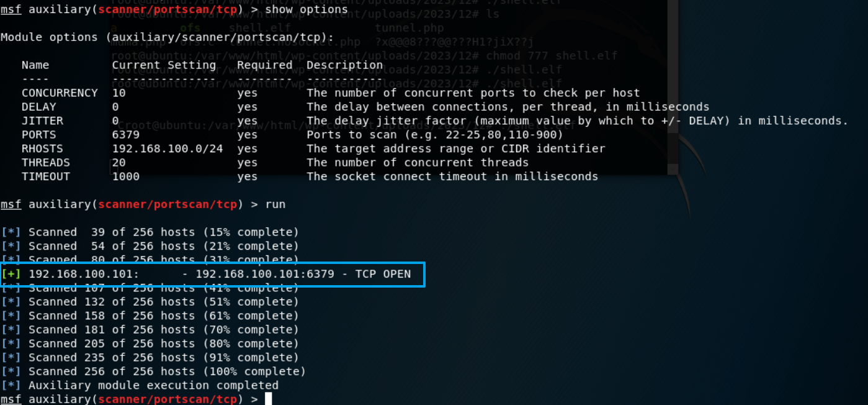Click the "run" command text
The width and height of the screenshot is (868, 405).
275,204
